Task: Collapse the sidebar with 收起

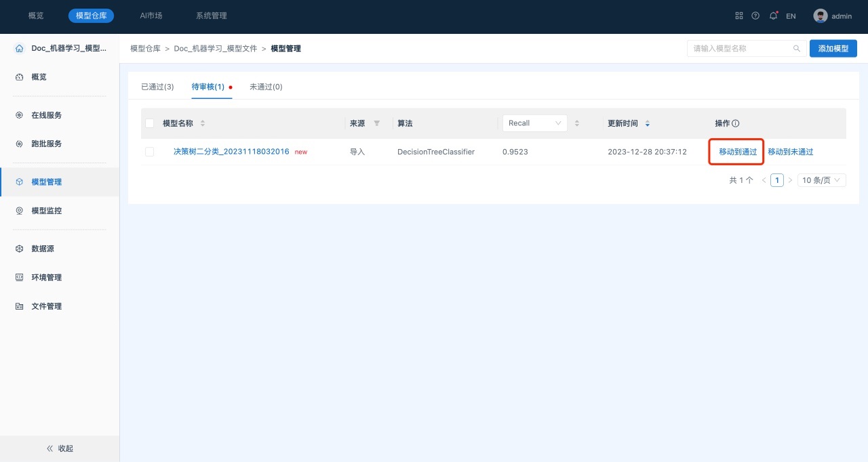Action: click(x=60, y=448)
